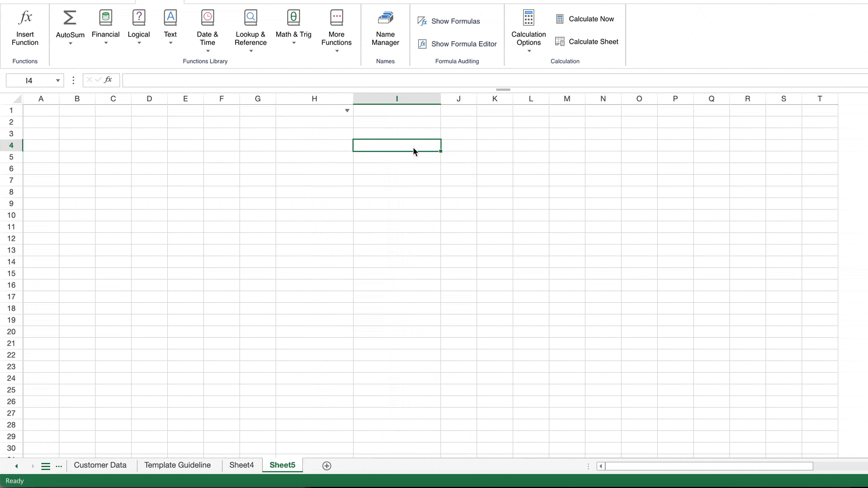Click the Insert Function icon
Screen dimensions: 868x488
(25, 26)
